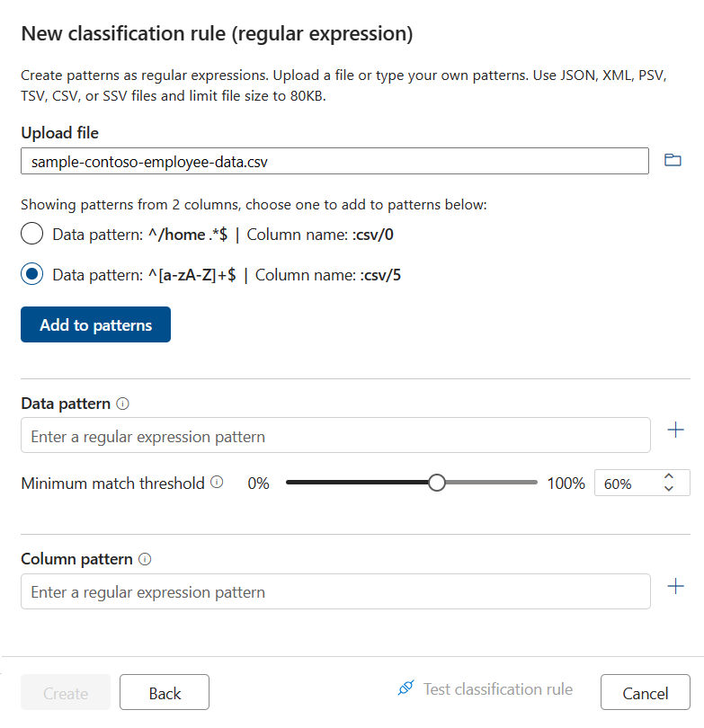Click the Create button
The width and height of the screenshot is (704, 728).
point(66,692)
